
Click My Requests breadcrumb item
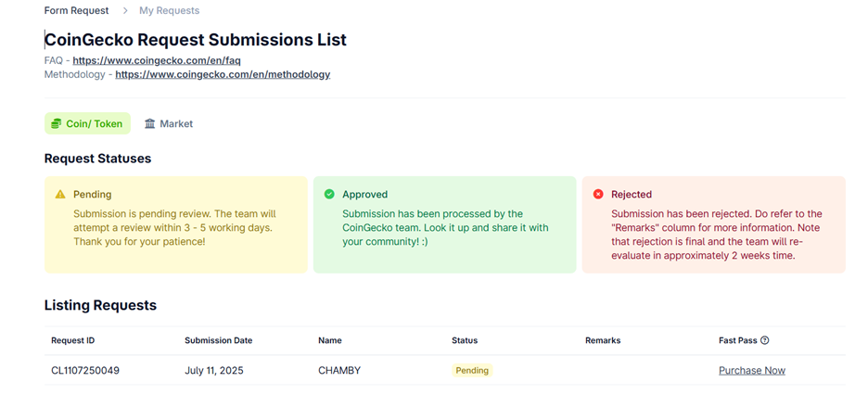170,10
